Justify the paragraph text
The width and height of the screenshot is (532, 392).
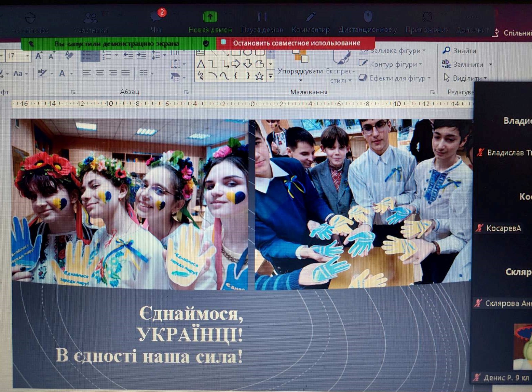pyautogui.click(x=126, y=73)
